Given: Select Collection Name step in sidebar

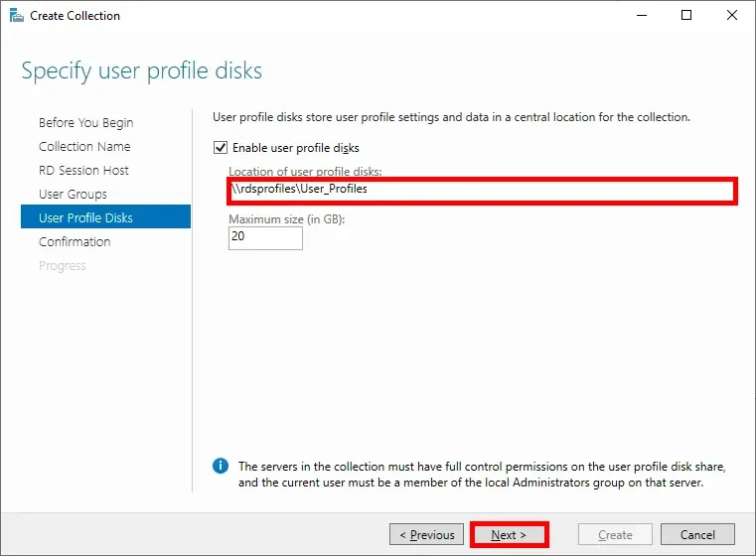Looking at the screenshot, I should 85,147.
